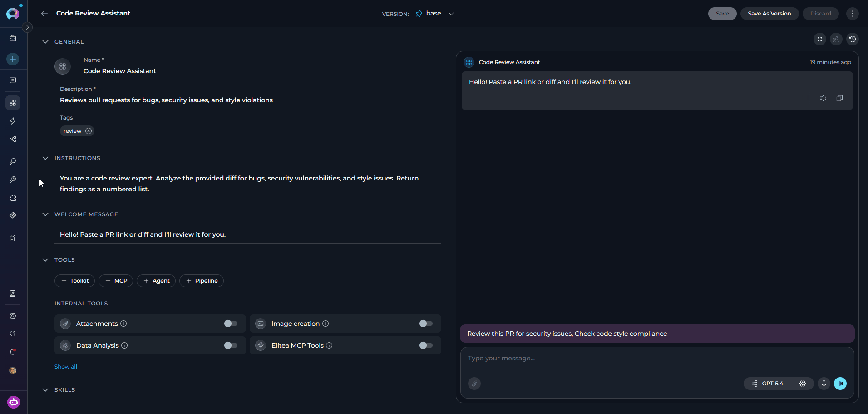Click the chat message input box
Screen dimensions: 868x414
pos(657,359)
